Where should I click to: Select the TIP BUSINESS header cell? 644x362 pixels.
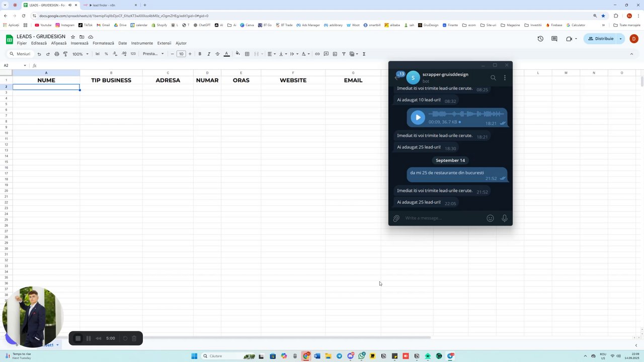tap(111, 80)
